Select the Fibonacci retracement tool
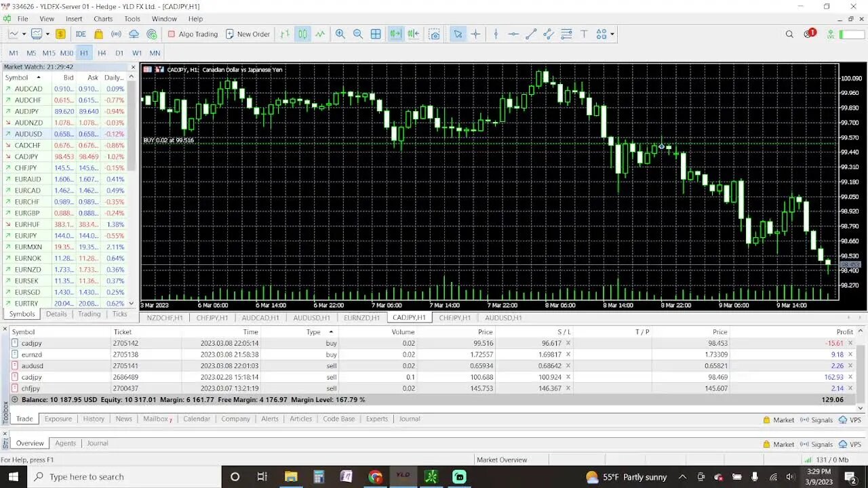The width and height of the screenshot is (868, 488). click(566, 34)
